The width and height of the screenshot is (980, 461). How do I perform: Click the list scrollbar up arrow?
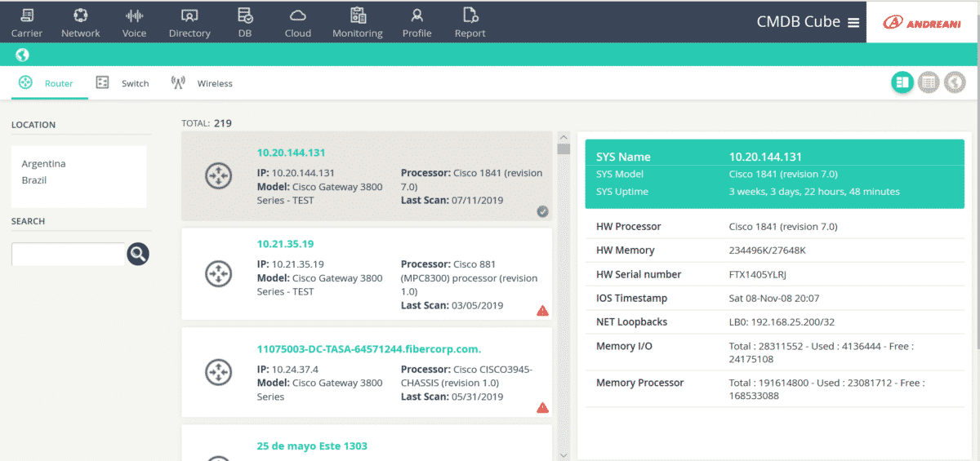pyautogui.click(x=563, y=136)
